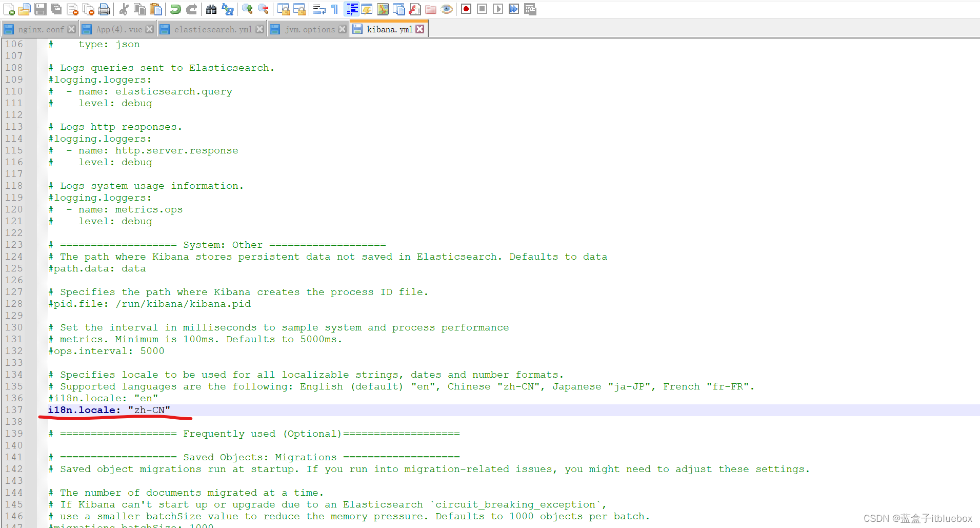Click the Stop macro recording square icon
980x528 pixels.
pos(482,9)
